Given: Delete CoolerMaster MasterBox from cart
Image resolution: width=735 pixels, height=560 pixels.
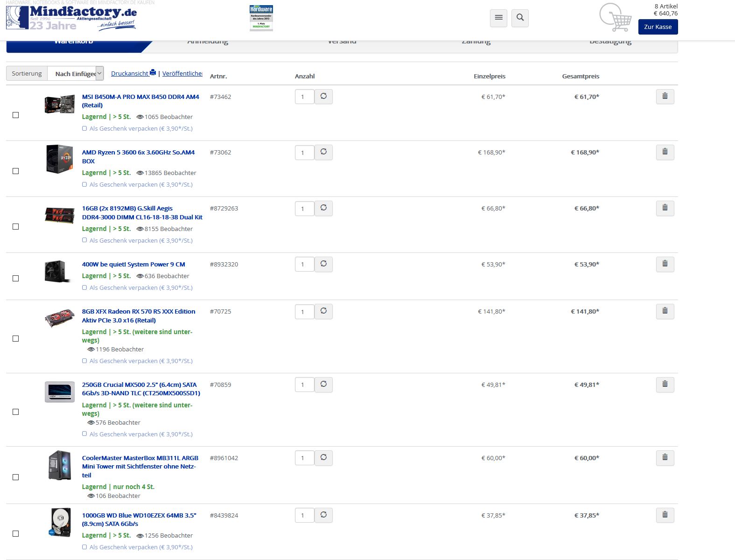Looking at the screenshot, I should (x=665, y=458).
